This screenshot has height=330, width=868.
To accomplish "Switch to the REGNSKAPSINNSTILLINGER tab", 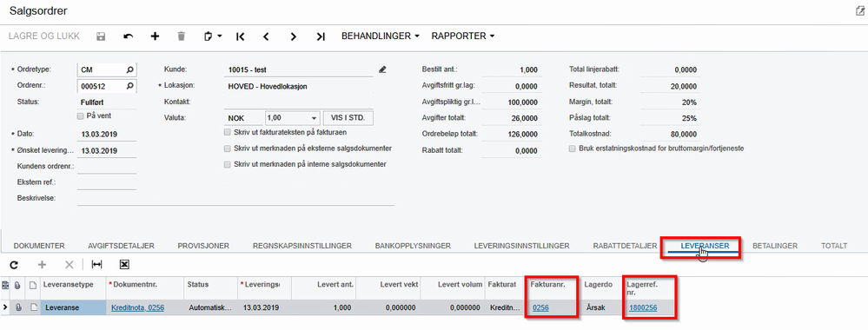I will [303, 246].
